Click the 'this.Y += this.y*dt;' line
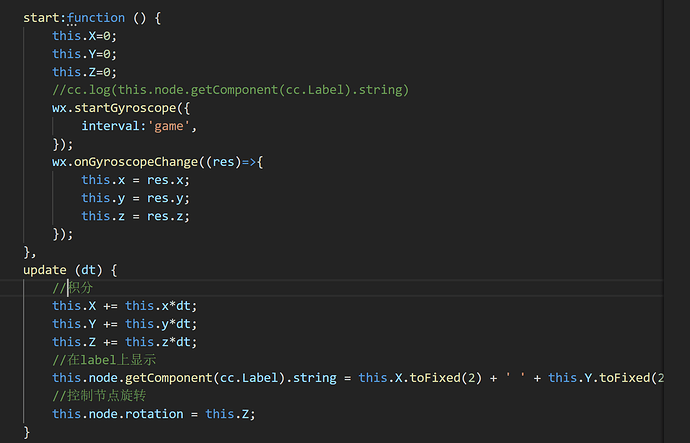 click(x=125, y=324)
